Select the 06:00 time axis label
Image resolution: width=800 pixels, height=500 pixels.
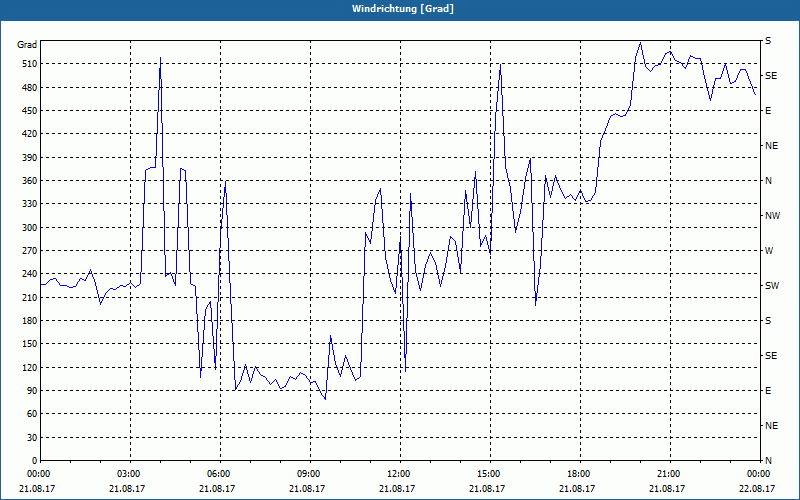(x=218, y=473)
